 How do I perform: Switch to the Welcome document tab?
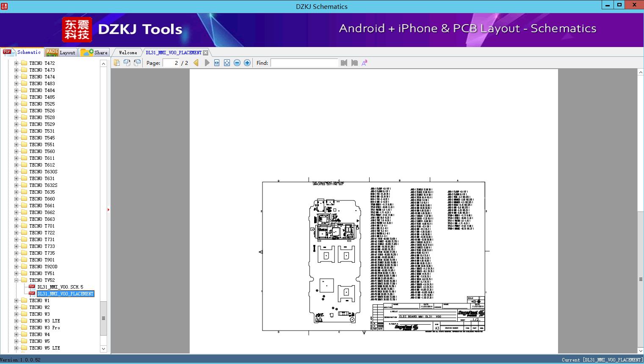[x=127, y=53]
